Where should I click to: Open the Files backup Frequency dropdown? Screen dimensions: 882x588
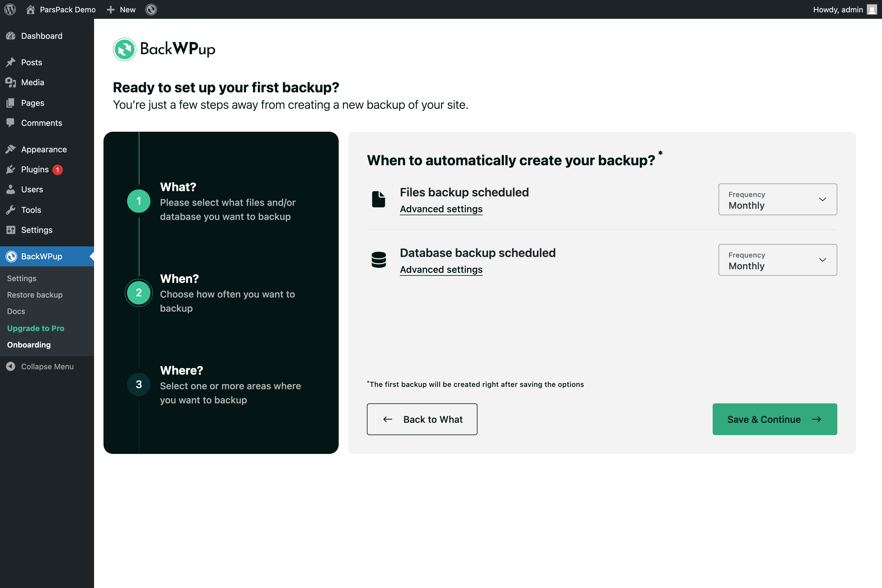[777, 199]
